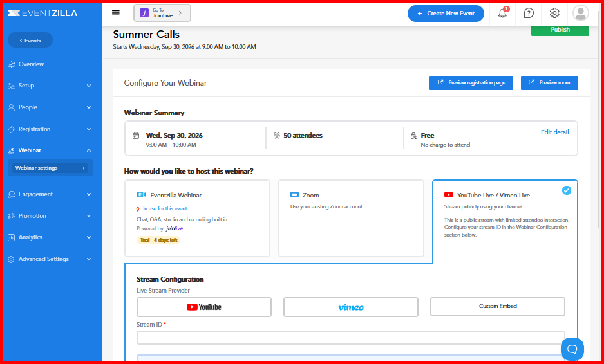604x364 pixels.
Task: Open the hamburger menu icon
Action: click(115, 13)
